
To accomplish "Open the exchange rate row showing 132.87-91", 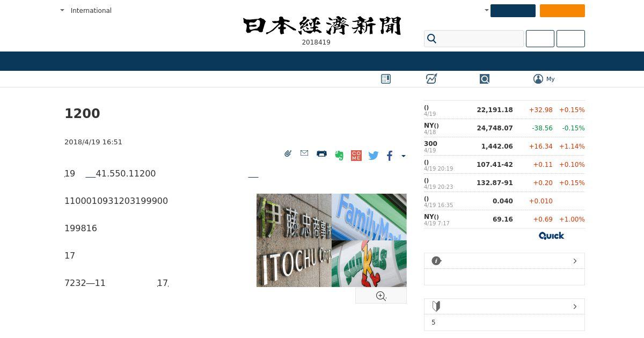I will point(504,183).
